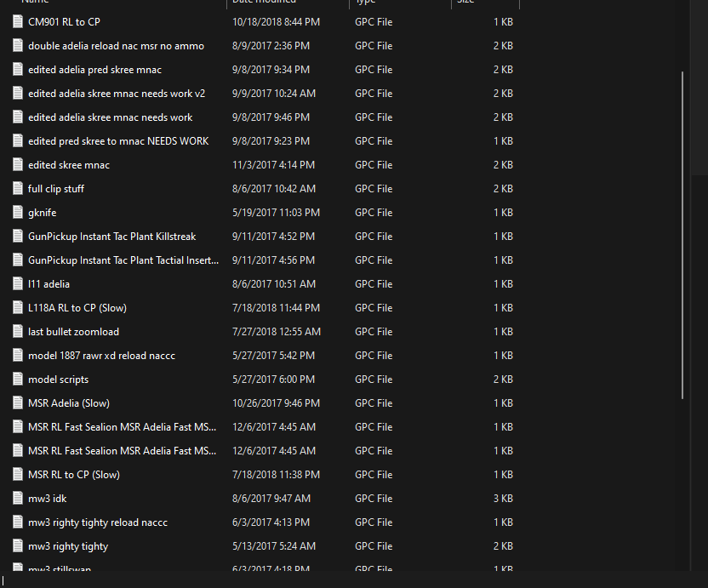Click the 3 KB size of mw3 idk
Screen dimensions: 708x588
pyautogui.click(x=503, y=499)
